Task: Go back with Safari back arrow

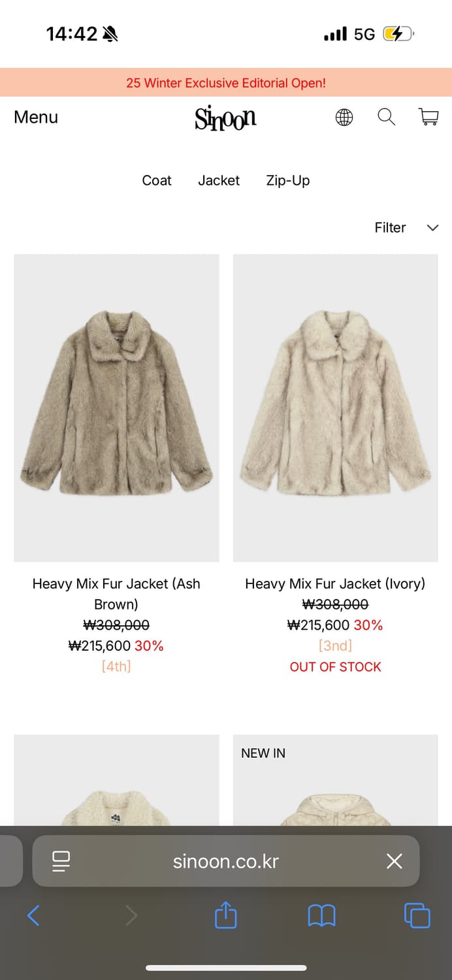Action: [33, 915]
